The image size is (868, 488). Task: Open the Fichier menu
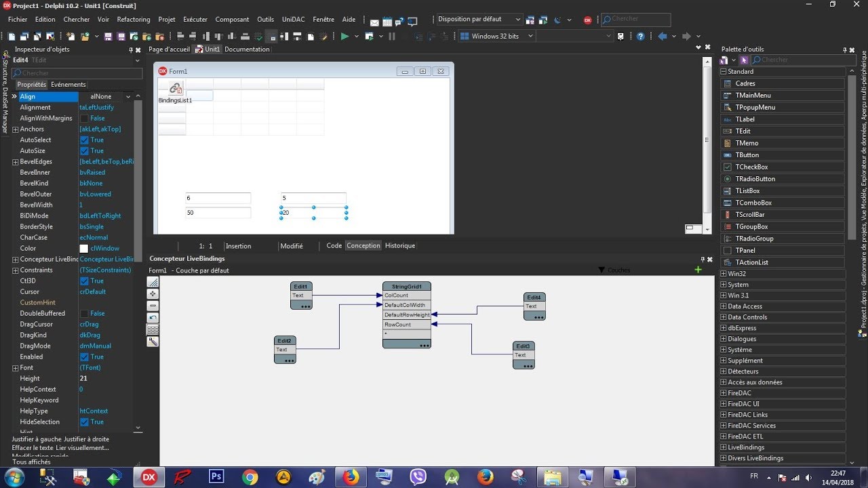18,20
